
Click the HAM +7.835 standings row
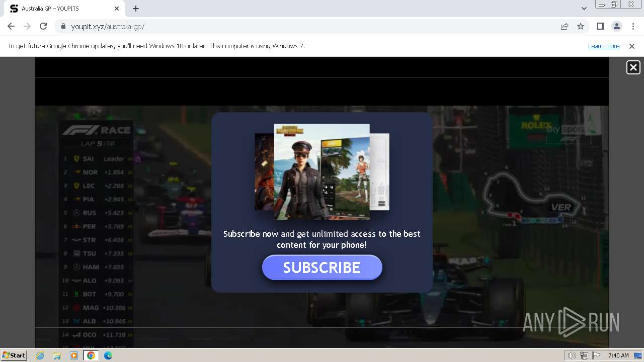pos(97,267)
